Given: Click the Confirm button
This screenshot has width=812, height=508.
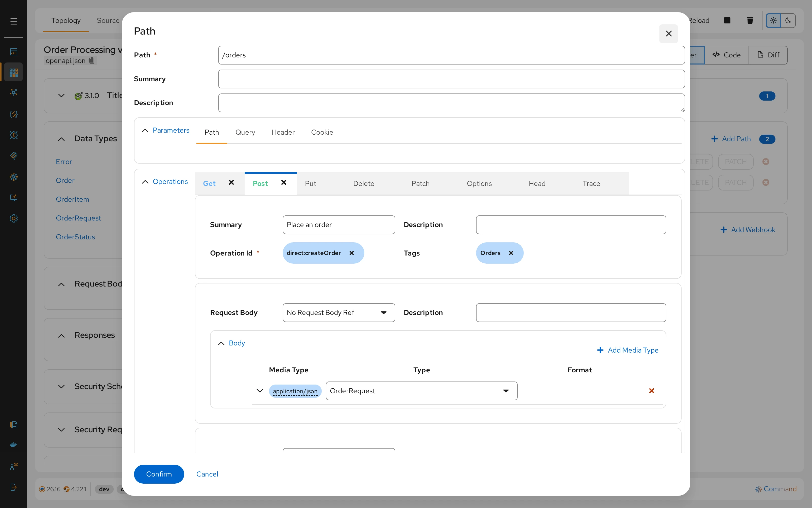Looking at the screenshot, I should point(159,474).
